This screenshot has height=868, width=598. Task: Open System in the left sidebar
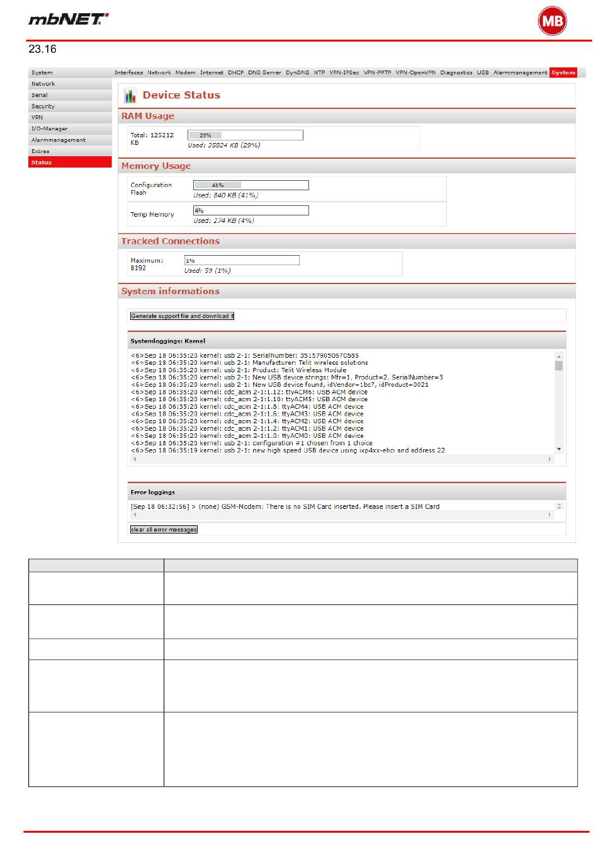[x=70, y=72]
